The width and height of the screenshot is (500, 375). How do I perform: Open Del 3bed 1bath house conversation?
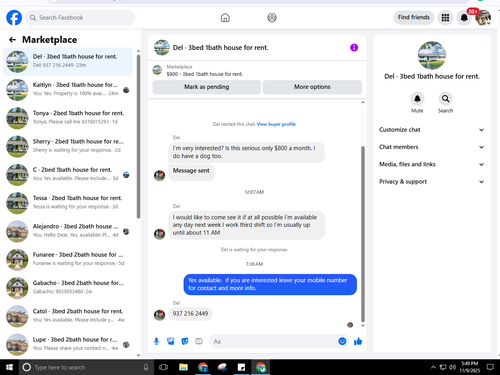68,61
